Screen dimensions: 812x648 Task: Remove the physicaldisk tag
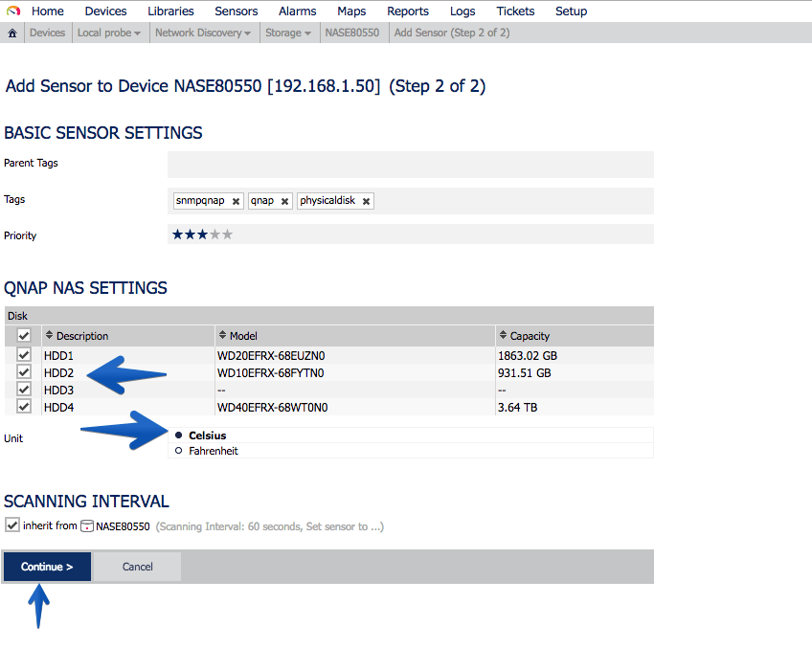(366, 201)
